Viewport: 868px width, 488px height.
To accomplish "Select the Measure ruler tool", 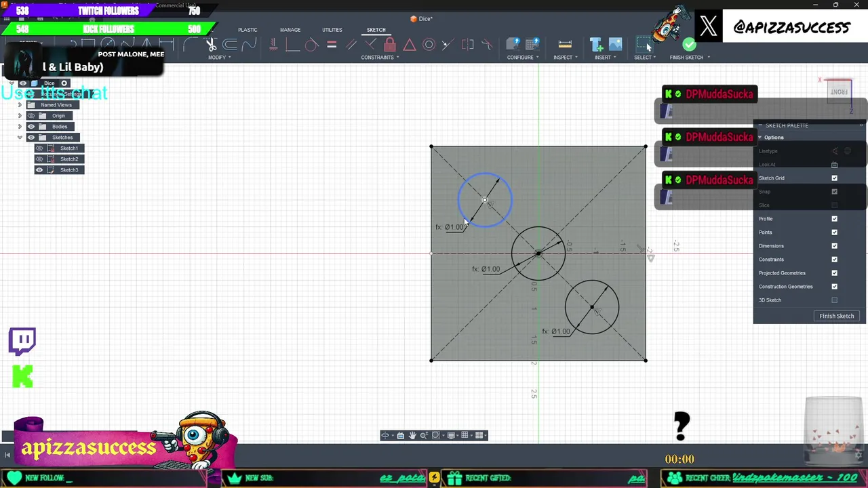I will (565, 45).
